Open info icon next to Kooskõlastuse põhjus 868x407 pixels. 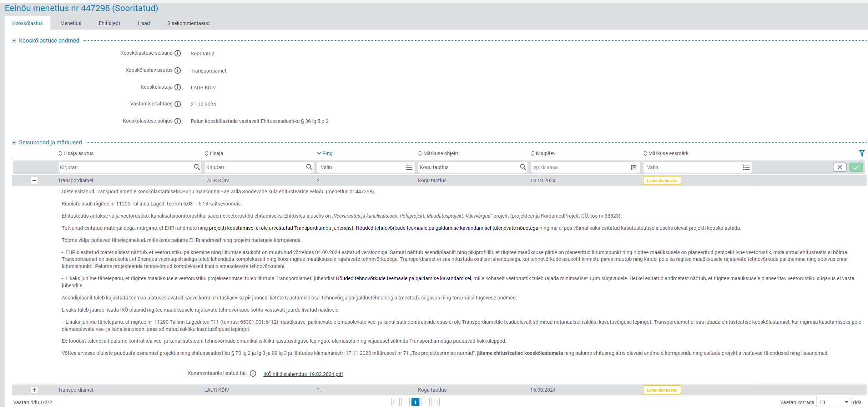click(178, 121)
